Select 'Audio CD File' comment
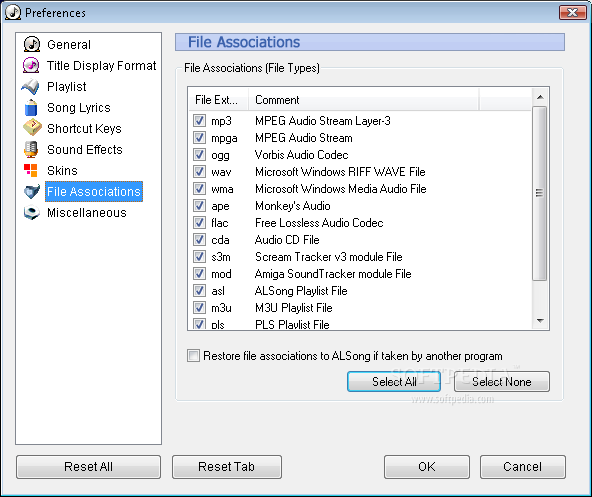This screenshot has width=592, height=497. click(x=287, y=240)
